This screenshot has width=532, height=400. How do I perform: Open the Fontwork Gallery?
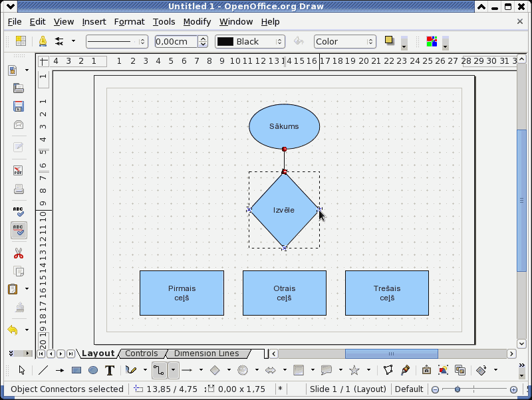426,370
